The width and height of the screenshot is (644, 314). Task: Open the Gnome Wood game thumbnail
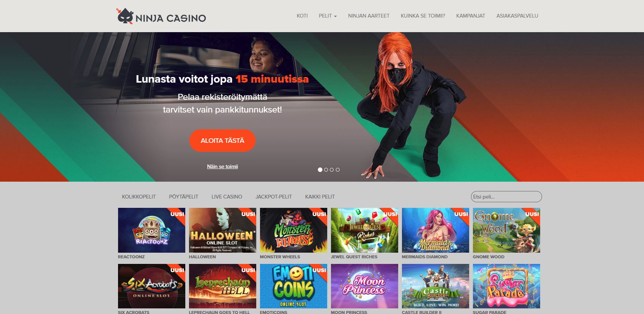[506, 230]
